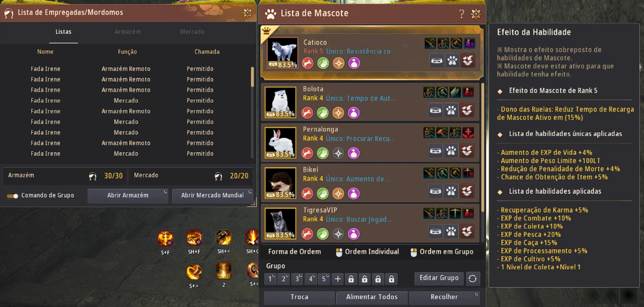Image resolution: width=644 pixels, height=307 pixels.
Task: Click the feed bowl icon for Bolota
Action: tap(436, 110)
